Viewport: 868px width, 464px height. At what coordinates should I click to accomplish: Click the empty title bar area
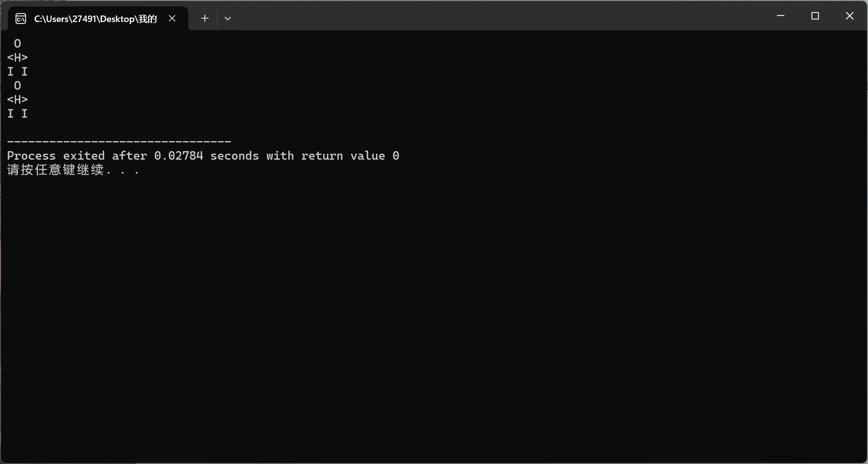point(501,16)
